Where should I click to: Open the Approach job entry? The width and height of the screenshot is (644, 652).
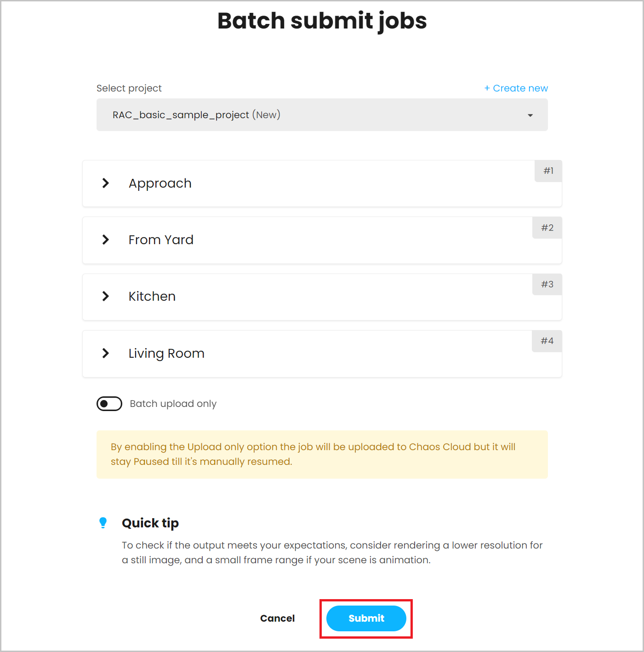(x=322, y=183)
